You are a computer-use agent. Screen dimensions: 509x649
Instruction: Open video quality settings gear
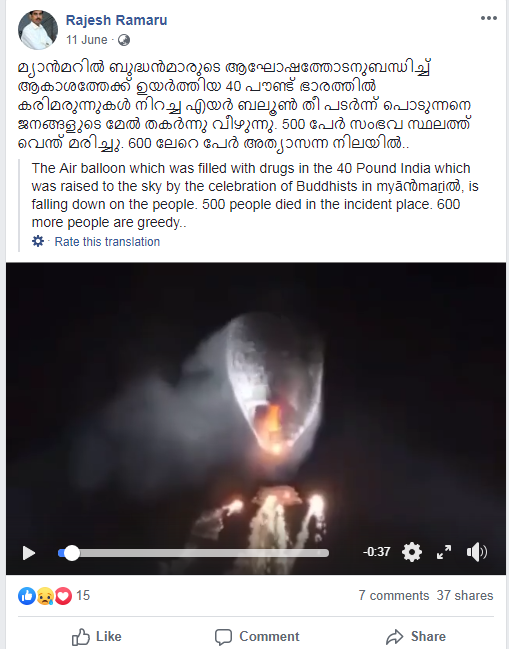412,552
